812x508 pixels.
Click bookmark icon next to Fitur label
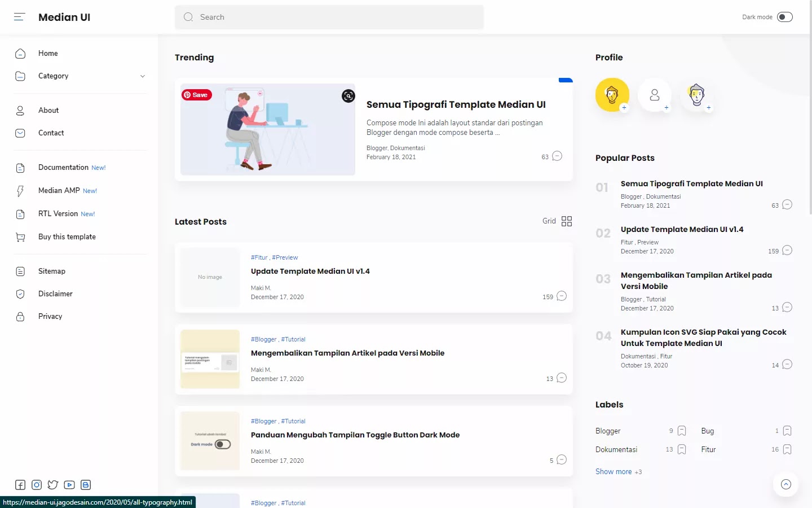pos(787,450)
